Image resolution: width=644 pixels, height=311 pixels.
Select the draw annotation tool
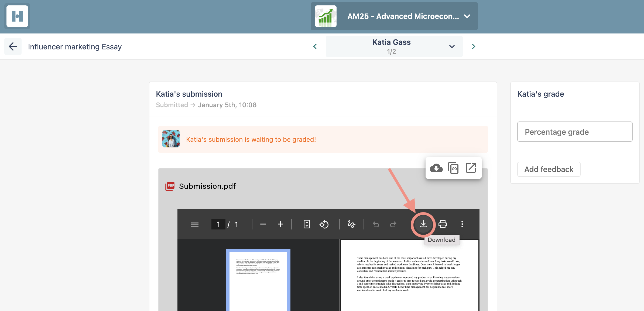point(351,224)
